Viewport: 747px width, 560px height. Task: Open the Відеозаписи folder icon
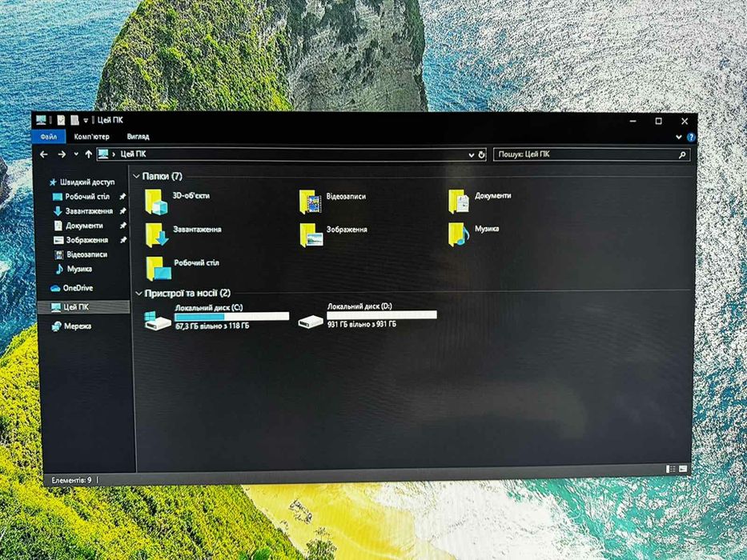click(310, 202)
